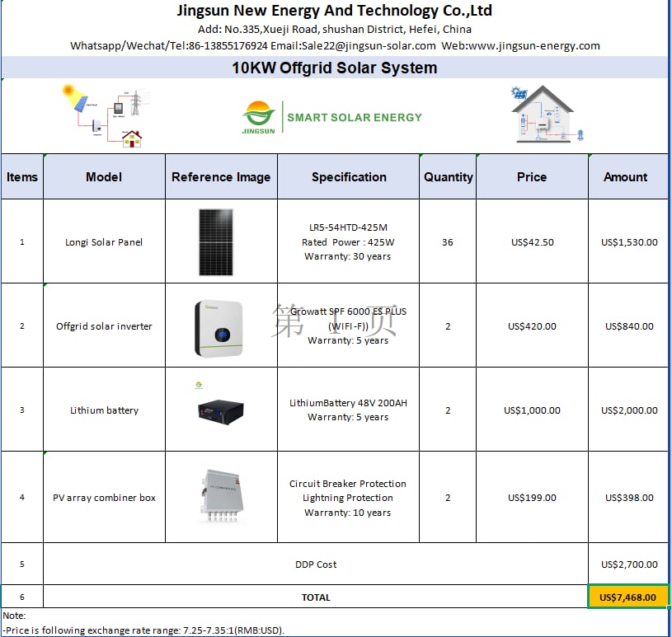Click the 'Longi Solar Panel' model cell
Image resolution: width=672 pixels, height=637 pixels.
coord(104,241)
